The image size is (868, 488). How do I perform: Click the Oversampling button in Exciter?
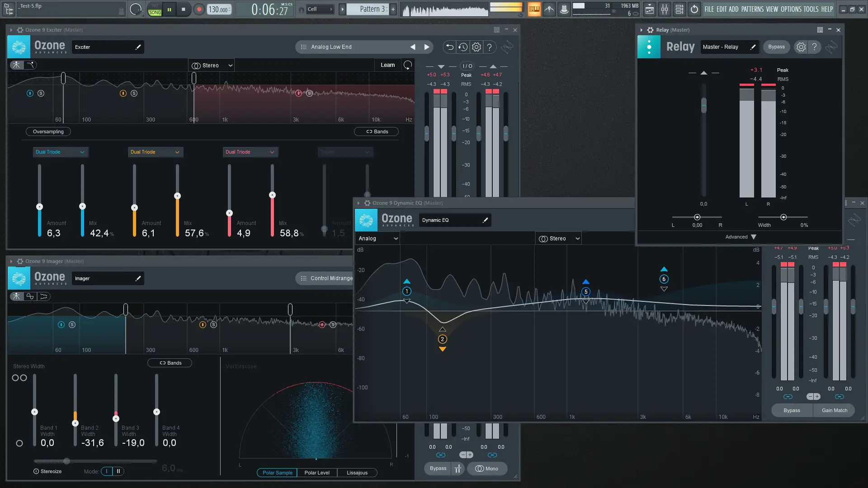click(48, 131)
